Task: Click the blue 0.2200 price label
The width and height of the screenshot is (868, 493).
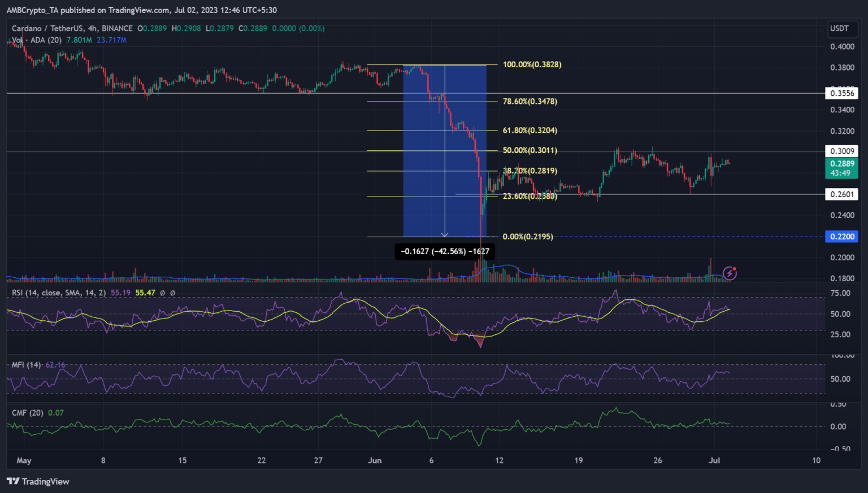Action: point(841,237)
